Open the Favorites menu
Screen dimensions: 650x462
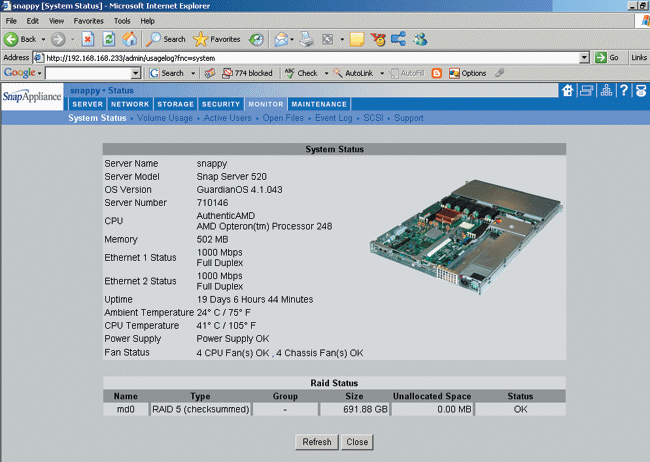[x=88, y=21]
